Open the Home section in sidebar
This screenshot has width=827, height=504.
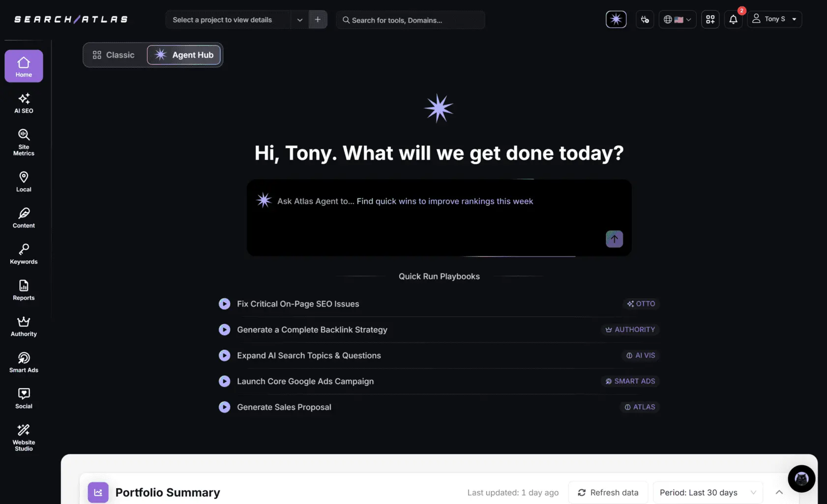[x=24, y=66]
